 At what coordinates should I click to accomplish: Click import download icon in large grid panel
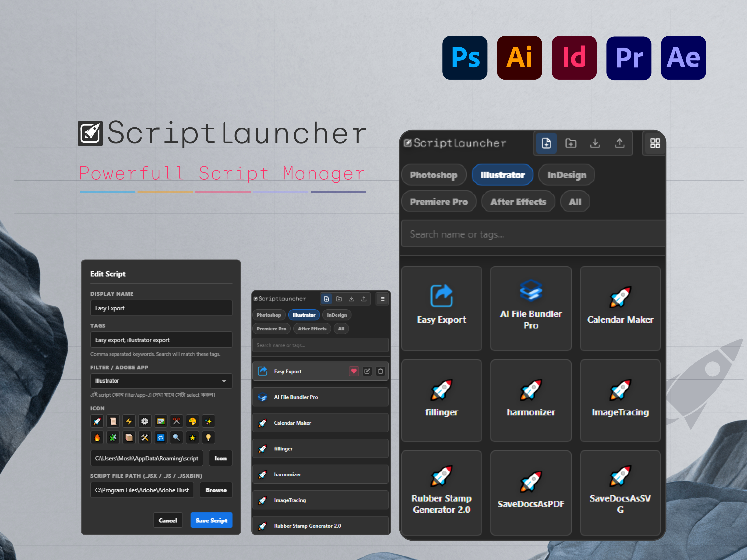click(595, 143)
